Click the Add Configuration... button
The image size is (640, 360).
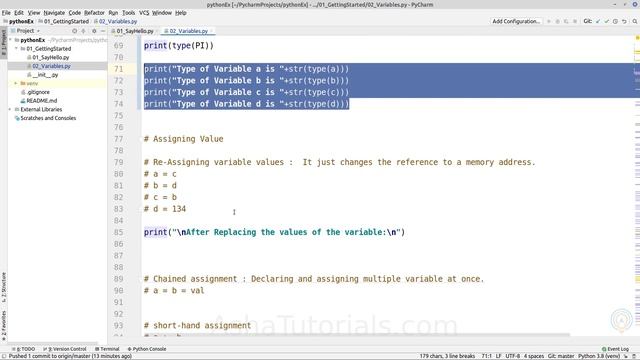516,21
